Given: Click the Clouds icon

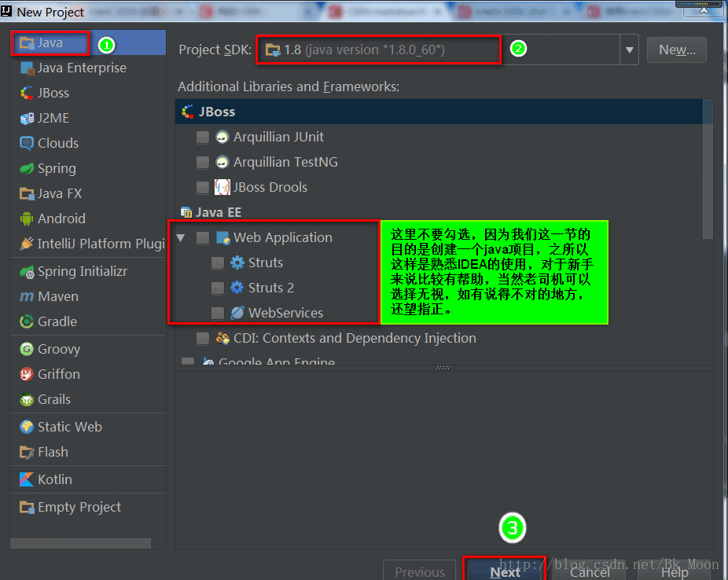Looking at the screenshot, I should click(x=27, y=143).
